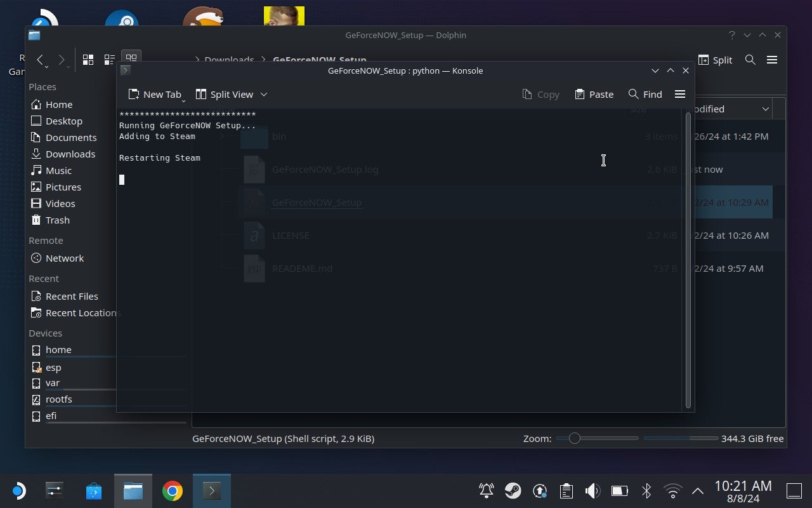Click the Copy button in Konsole
The width and height of the screenshot is (812, 508).
click(x=540, y=94)
